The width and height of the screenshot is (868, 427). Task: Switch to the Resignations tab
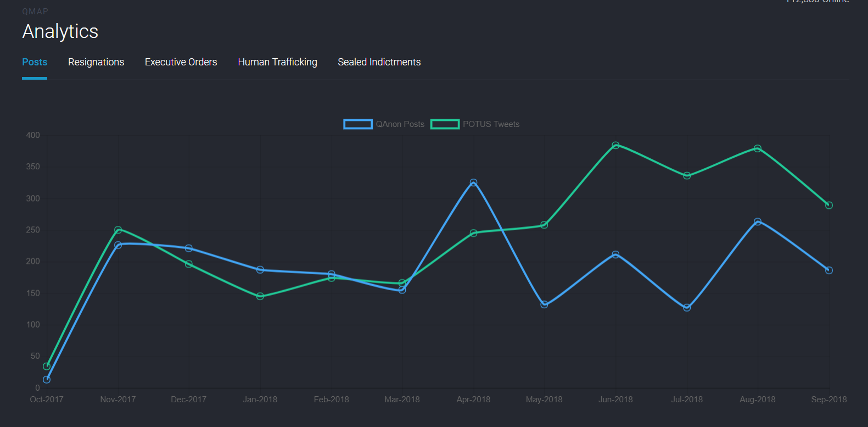(x=96, y=62)
